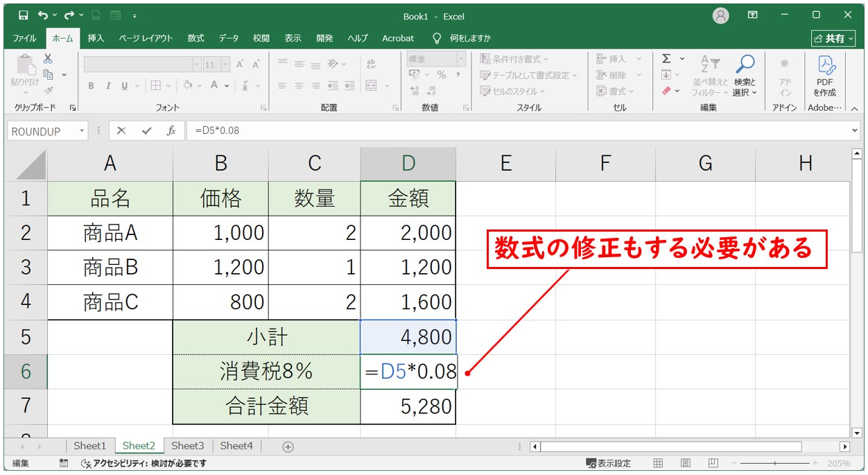Select the 消費税8% cell
The image size is (868, 475).
(x=266, y=372)
